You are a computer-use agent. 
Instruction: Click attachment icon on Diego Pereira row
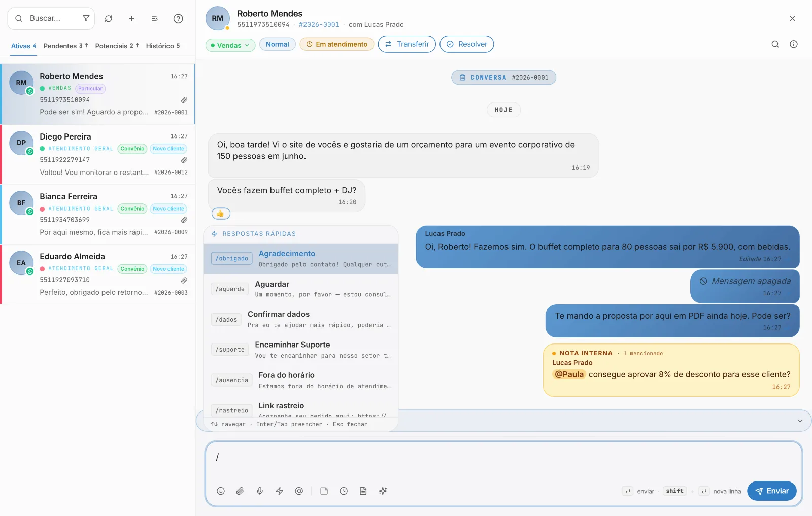click(184, 160)
